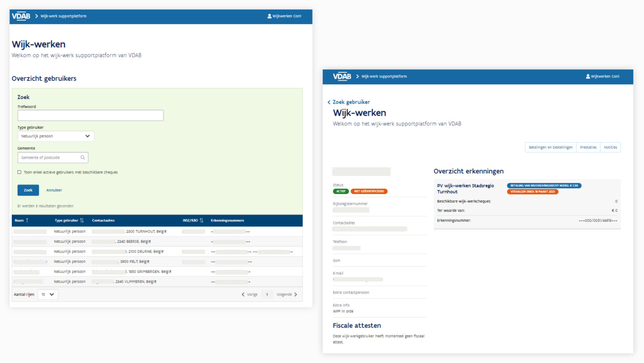Screen dimensions: 644x363
Task: Enable toon enkel actieve gebruikers checkbox
Action: tap(19, 172)
